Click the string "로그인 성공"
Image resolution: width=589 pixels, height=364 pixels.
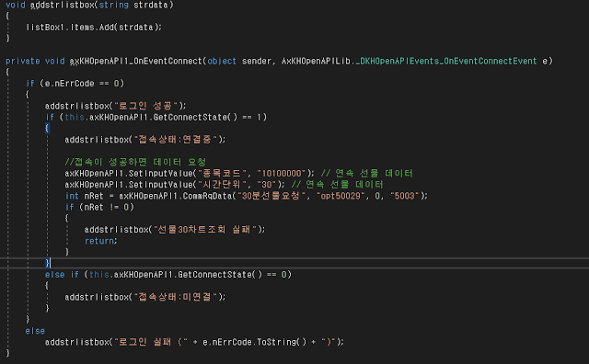(x=145, y=106)
